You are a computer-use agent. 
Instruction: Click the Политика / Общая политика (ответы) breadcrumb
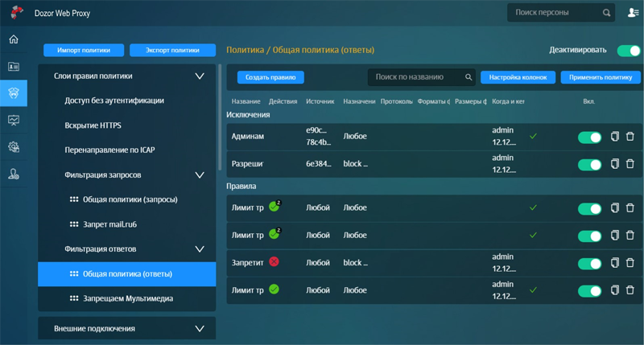pos(300,50)
